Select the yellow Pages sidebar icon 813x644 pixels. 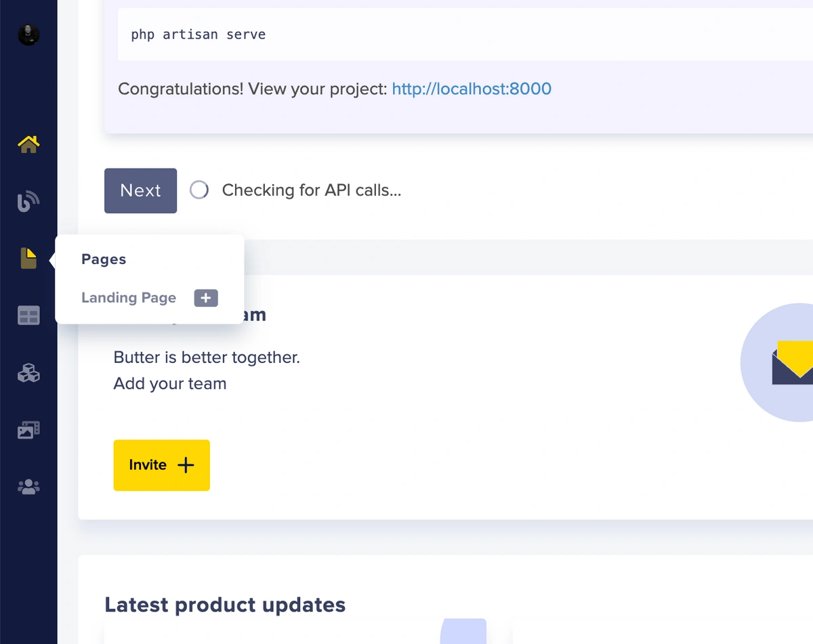[28, 259]
